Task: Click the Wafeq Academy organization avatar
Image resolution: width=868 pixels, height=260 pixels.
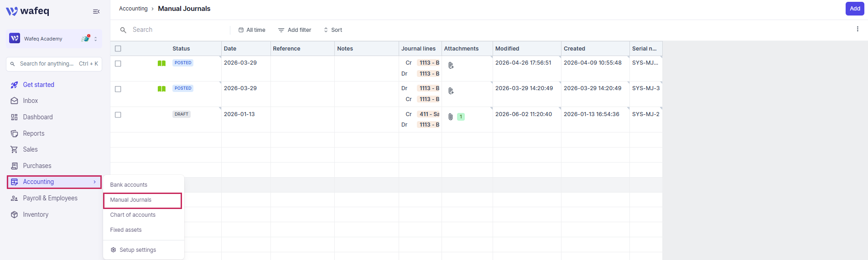Action: (x=15, y=38)
